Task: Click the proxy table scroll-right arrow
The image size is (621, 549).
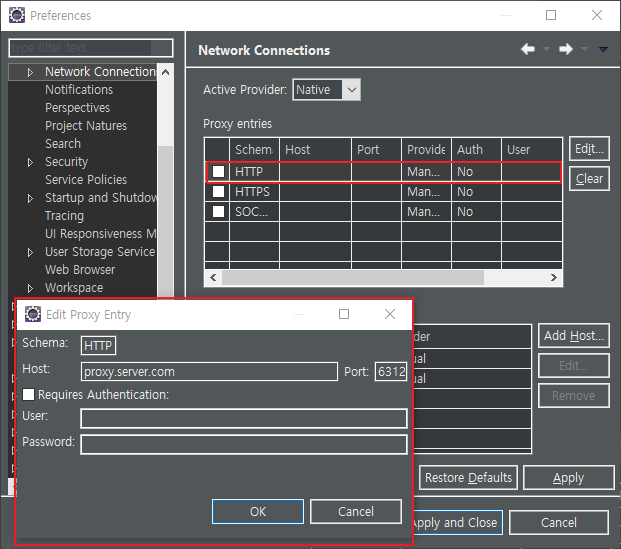Action: click(x=554, y=277)
